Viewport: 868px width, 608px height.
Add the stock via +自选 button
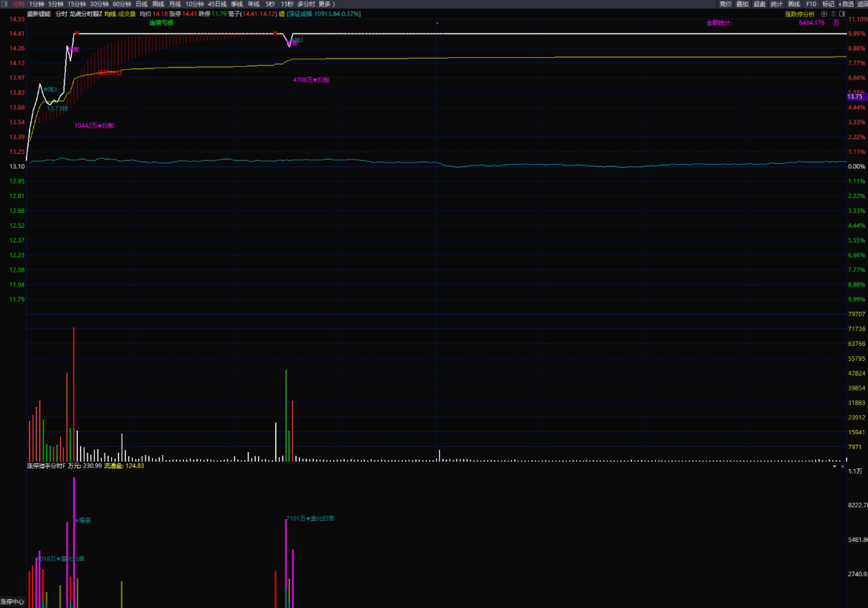pos(846,4)
